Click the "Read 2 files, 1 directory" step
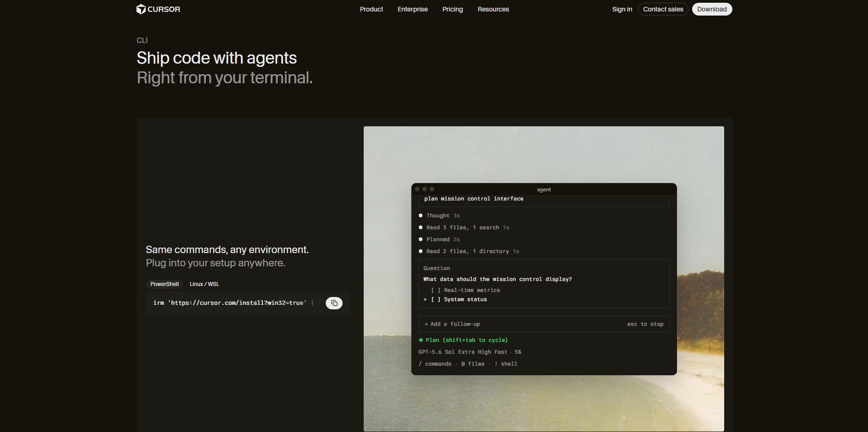Viewport: 868px width, 432px height. tap(469, 251)
